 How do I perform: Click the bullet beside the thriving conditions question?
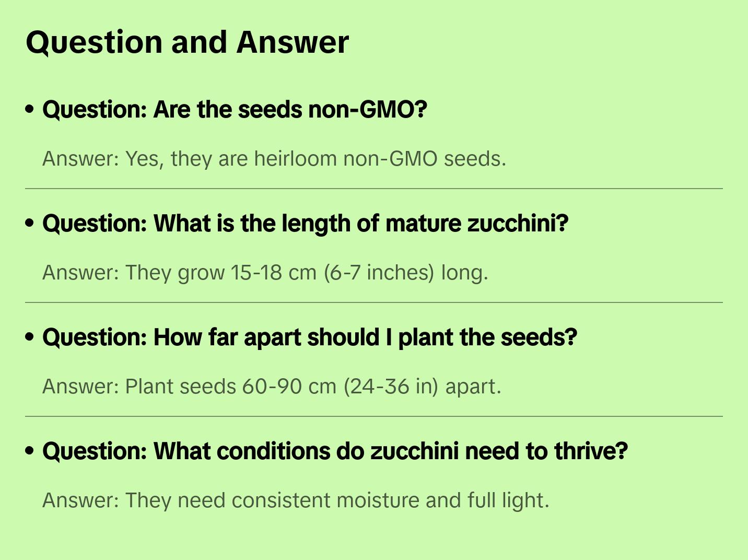[x=30, y=451]
